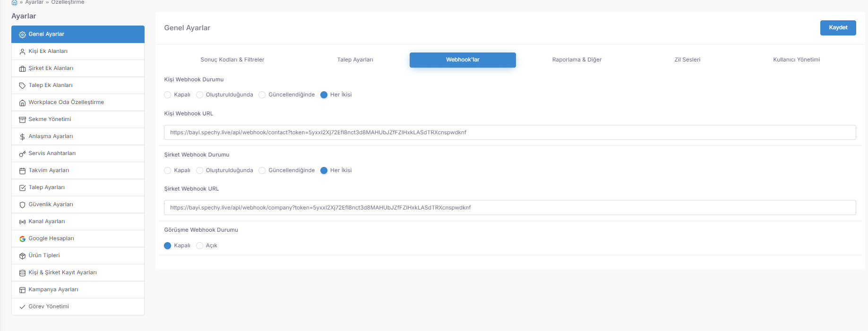The height and width of the screenshot is (331, 868).
Task: Switch to the top Talep Ayarları tab
Action: [355, 60]
